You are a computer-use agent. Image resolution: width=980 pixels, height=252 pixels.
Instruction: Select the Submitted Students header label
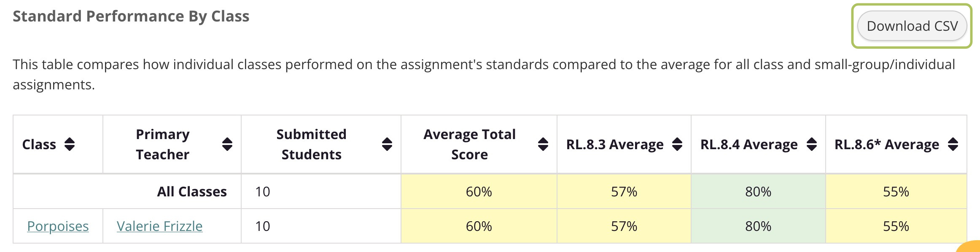tap(311, 145)
